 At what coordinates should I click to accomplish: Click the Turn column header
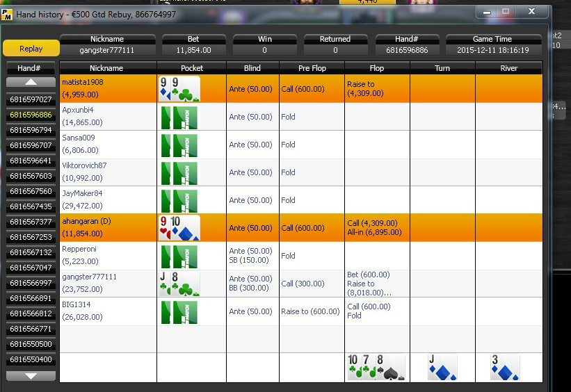click(442, 68)
